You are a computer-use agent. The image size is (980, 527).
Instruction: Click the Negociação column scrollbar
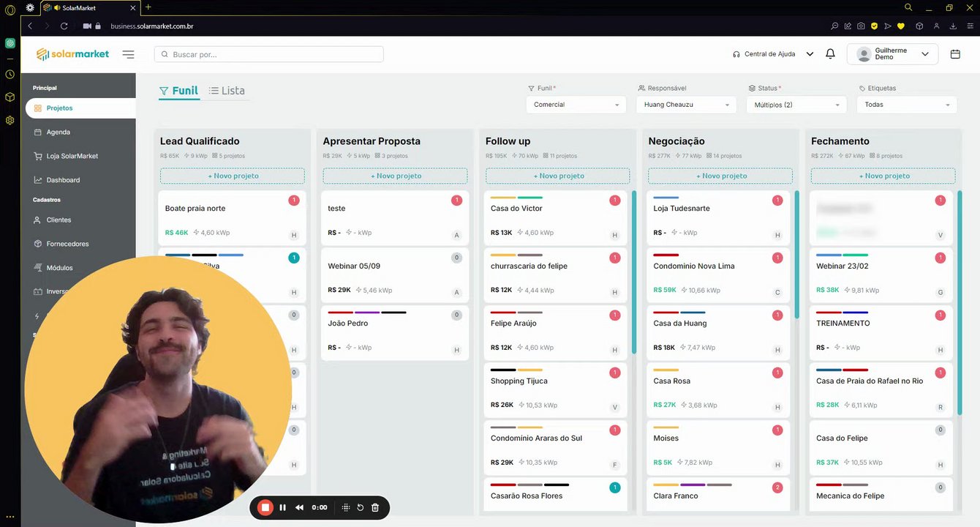coord(796,254)
